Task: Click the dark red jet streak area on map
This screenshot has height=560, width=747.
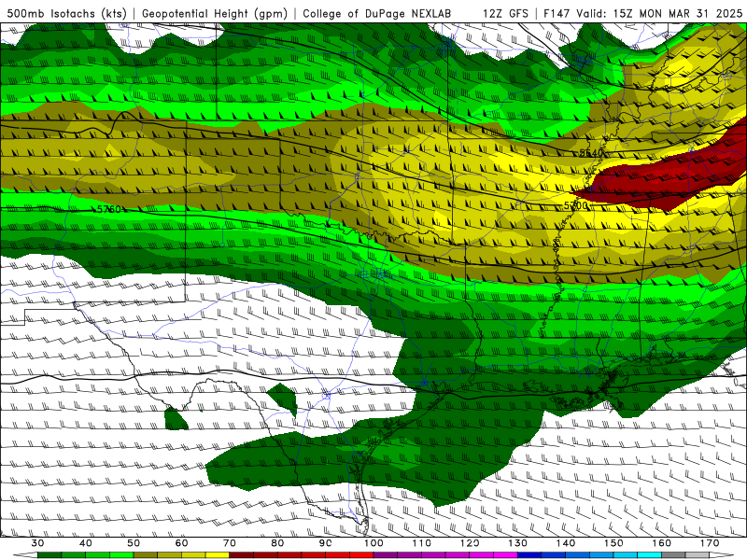Action: pos(667,178)
